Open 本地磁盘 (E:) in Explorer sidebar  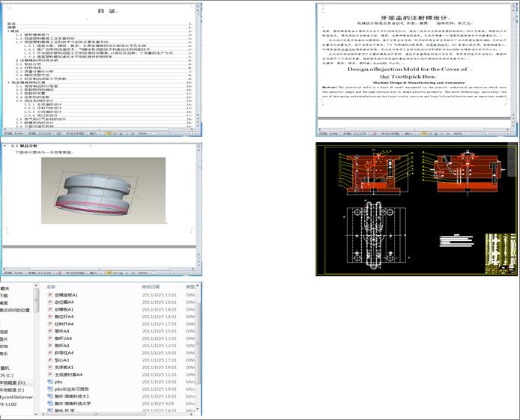12,390
